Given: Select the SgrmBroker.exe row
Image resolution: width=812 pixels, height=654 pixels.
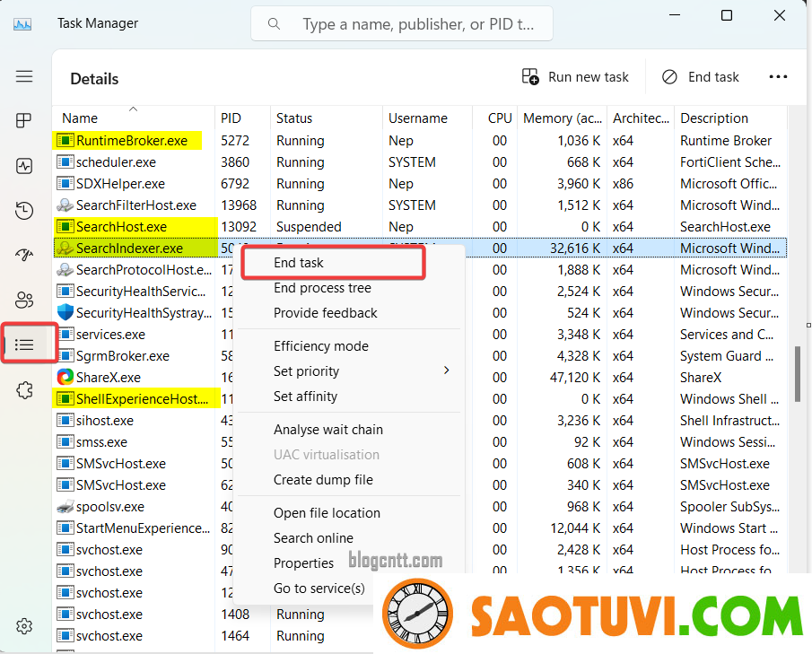Looking at the screenshot, I should click(x=420, y=356).
